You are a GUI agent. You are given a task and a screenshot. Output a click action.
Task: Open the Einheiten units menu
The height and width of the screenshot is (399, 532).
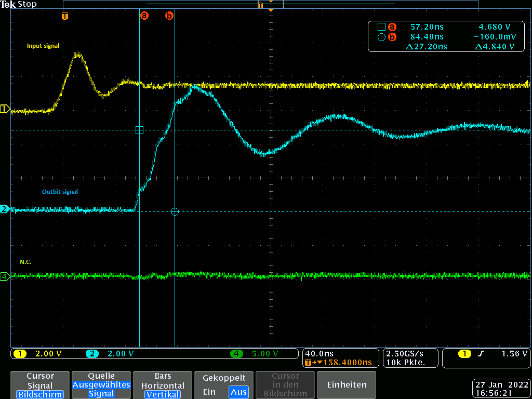347,384
